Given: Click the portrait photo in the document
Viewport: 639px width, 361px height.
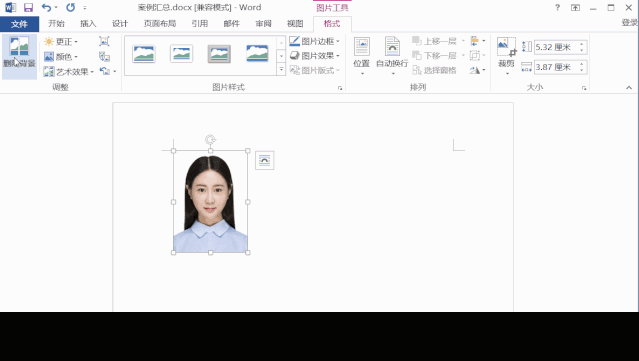Looking at the screenshot, I should coord(210,202).
